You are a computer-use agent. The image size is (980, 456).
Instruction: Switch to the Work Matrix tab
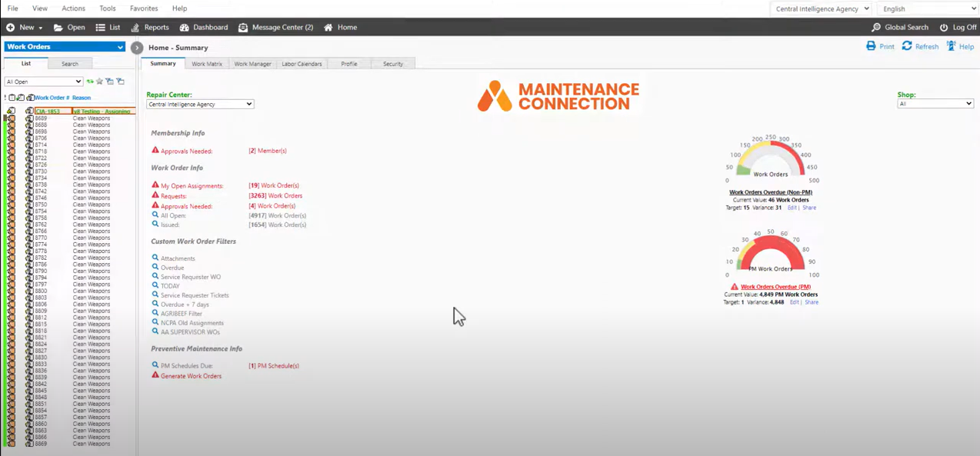click(x=207, y=64)
